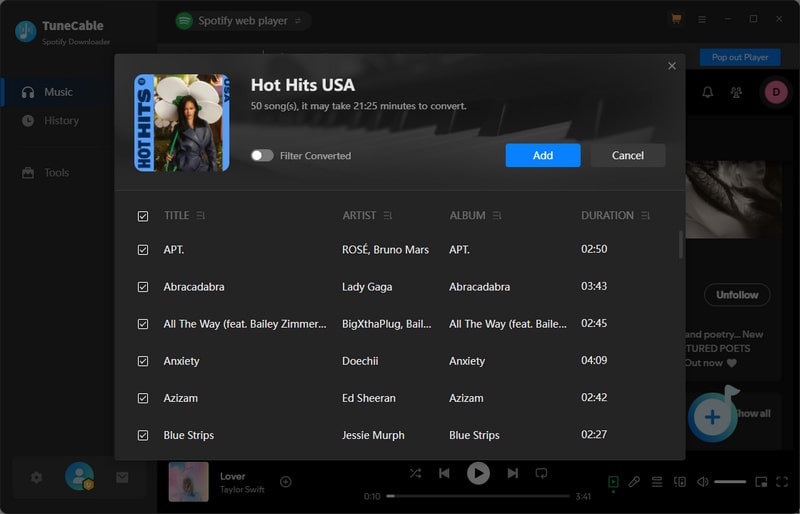800x514 pixels.
Task: Open the shopping cart icon
Action: tap(676, 19)
